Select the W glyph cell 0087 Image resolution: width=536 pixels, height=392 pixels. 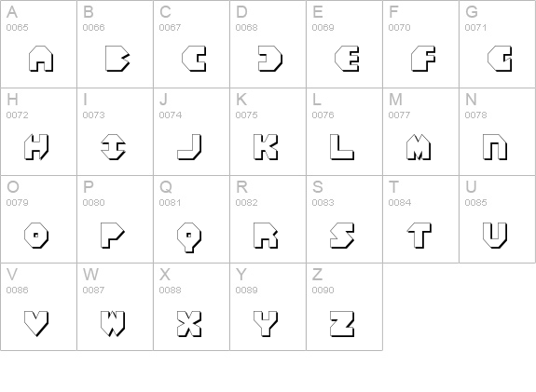(116, 306)
